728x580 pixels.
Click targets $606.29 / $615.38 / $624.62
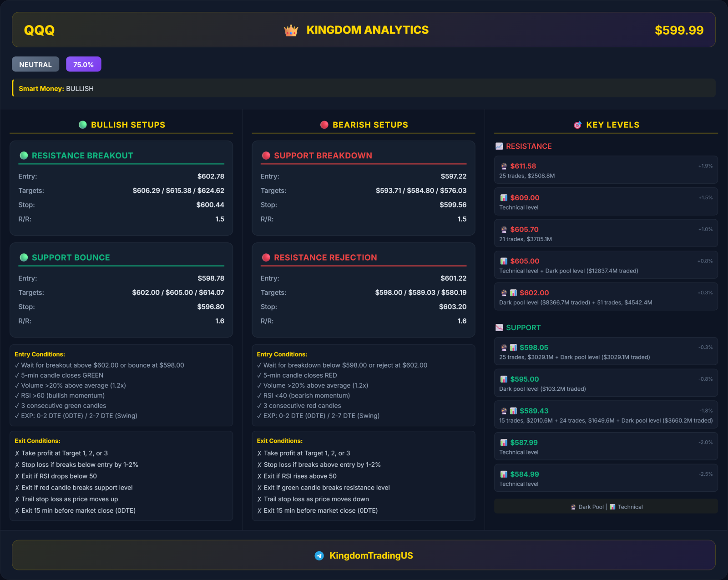[178, 191]
